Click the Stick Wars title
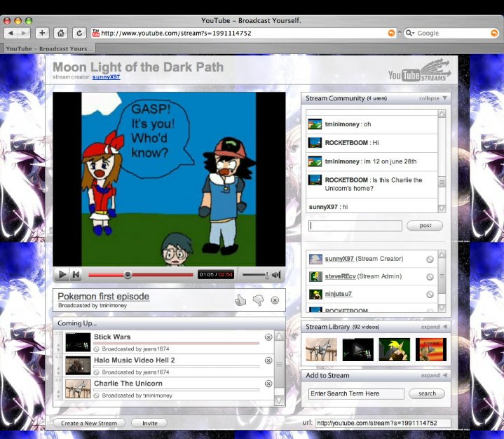Image resolution: width=504 pixels, height=439 pixels. tap(112, 337)
